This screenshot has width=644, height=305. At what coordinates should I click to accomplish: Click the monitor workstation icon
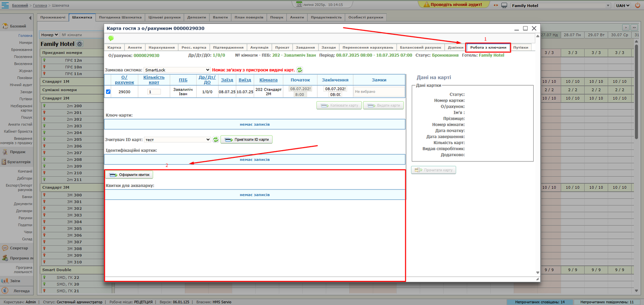(504, 6)
